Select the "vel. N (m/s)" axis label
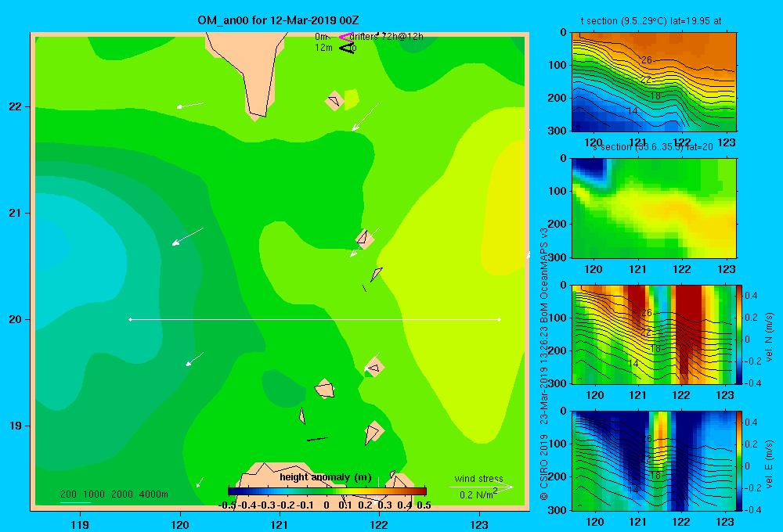Screen dimensions: 783x532 pyautogui.click(x=769, y=337)
